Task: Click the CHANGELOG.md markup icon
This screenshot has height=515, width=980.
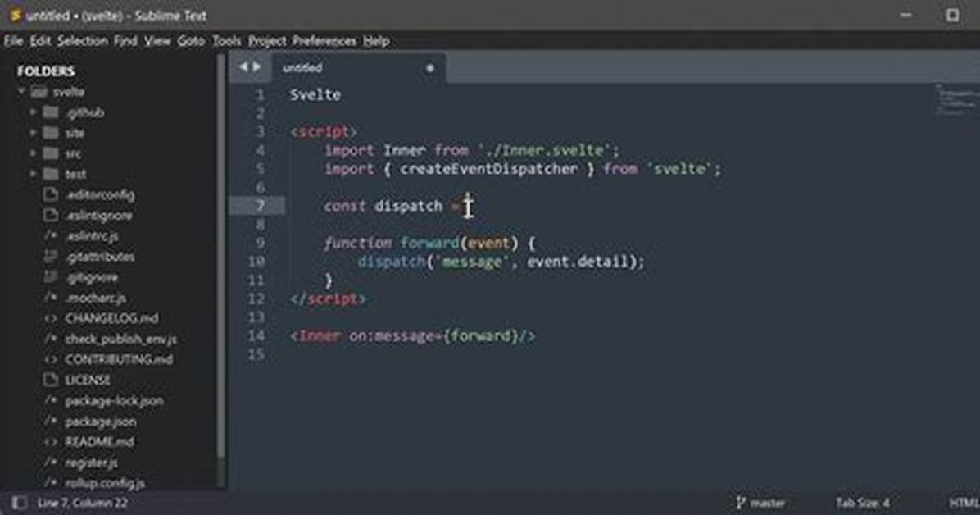Action: 51,318
